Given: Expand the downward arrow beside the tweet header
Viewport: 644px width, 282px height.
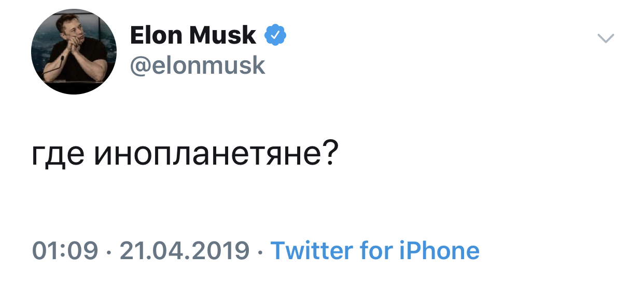Looking at the screenshot, I should [x=606, y=38].
